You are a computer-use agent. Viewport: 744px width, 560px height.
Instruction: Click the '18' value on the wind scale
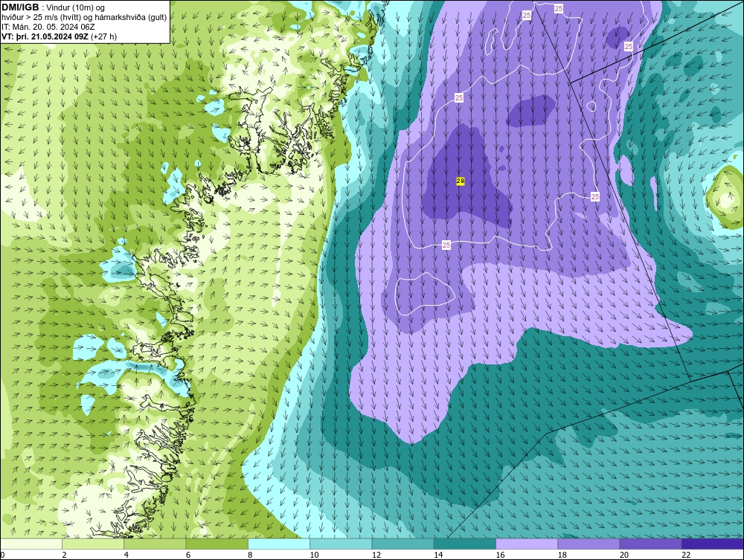coord(562,555)
